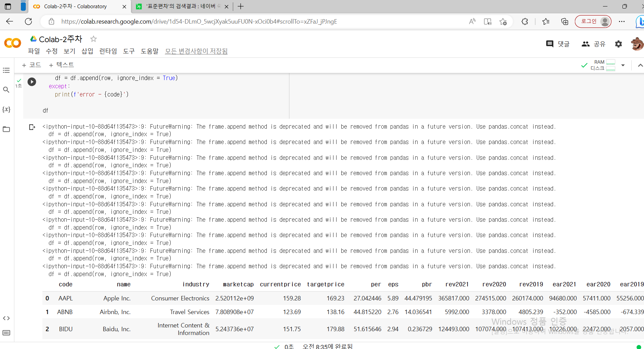This screenshot has width=644, height=349.
Task: Open the tab actions menu icon
Action: click(x=8, y=7)
